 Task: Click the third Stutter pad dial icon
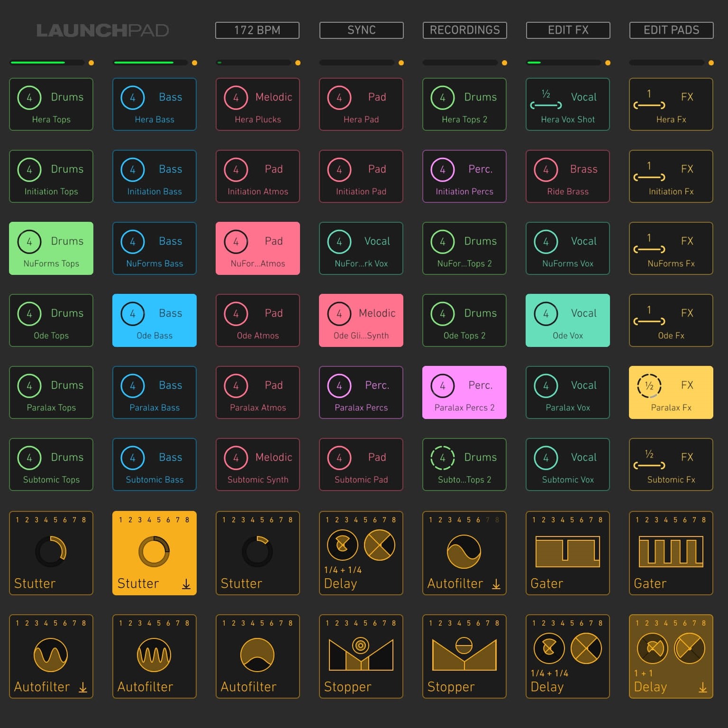(x=257, y=551)
